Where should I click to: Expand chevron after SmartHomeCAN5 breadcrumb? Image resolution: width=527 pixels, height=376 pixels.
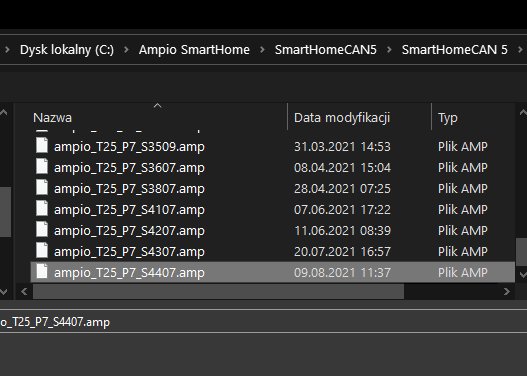tap(389, 50)
